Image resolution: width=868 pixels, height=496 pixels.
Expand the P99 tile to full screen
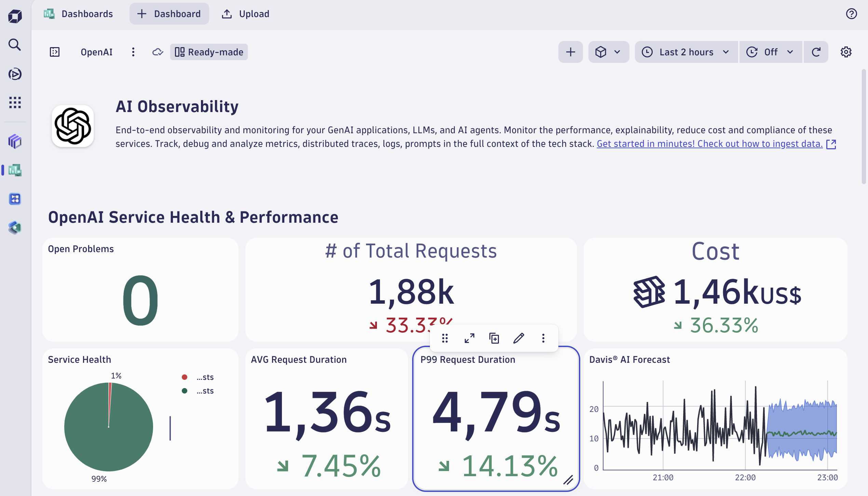coord(470,338)
